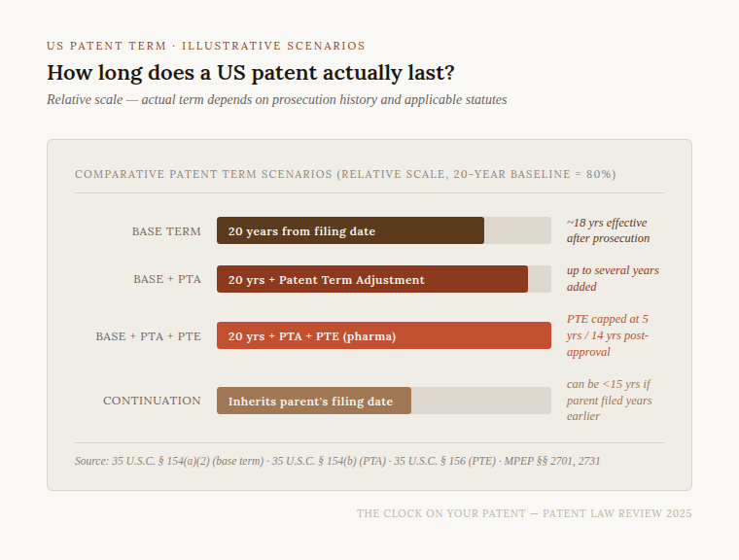Click the BASE + PTA row label
The height and width of the screenshot is (560, 739).
pyautogui.click(x=167, y=279)
